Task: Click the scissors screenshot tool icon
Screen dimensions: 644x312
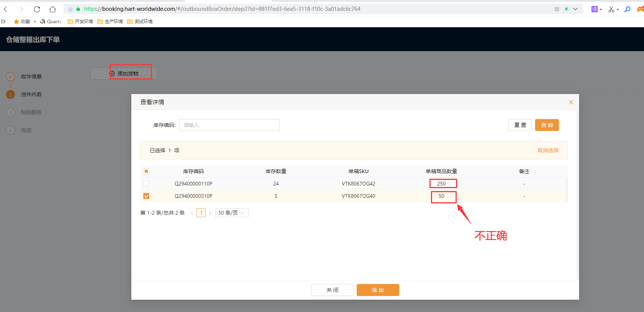Action: point(611,9)
